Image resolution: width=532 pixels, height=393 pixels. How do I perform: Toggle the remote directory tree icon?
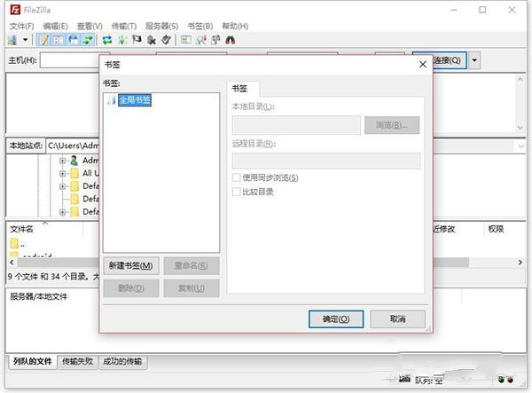[x=74, y=40]
